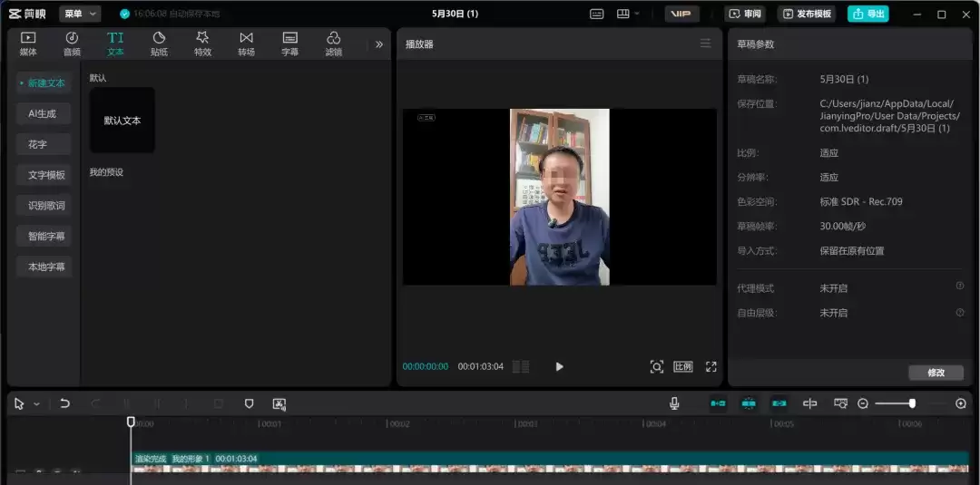Viewport: 980px width, 485px height.
Task: Click the 默认文本 text thumbnail
Action: click(122, 120)
